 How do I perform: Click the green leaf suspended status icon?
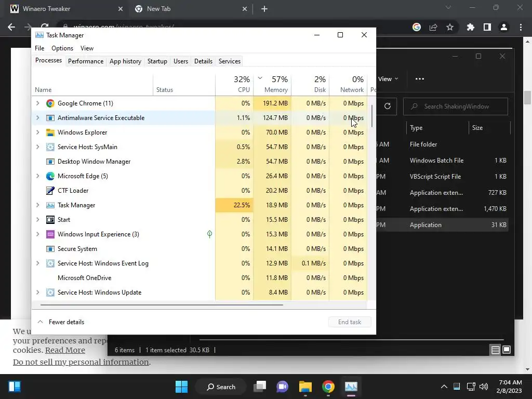coord(210,234)
